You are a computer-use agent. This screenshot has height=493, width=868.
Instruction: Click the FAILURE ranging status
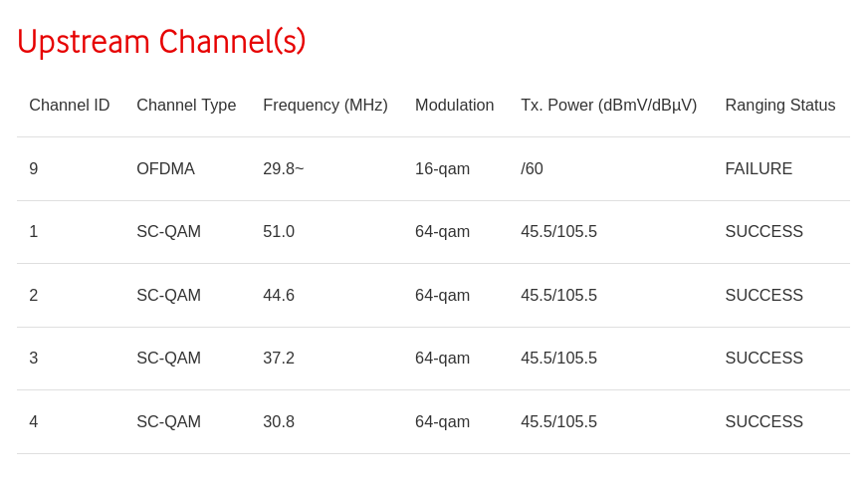click(759, 168)
